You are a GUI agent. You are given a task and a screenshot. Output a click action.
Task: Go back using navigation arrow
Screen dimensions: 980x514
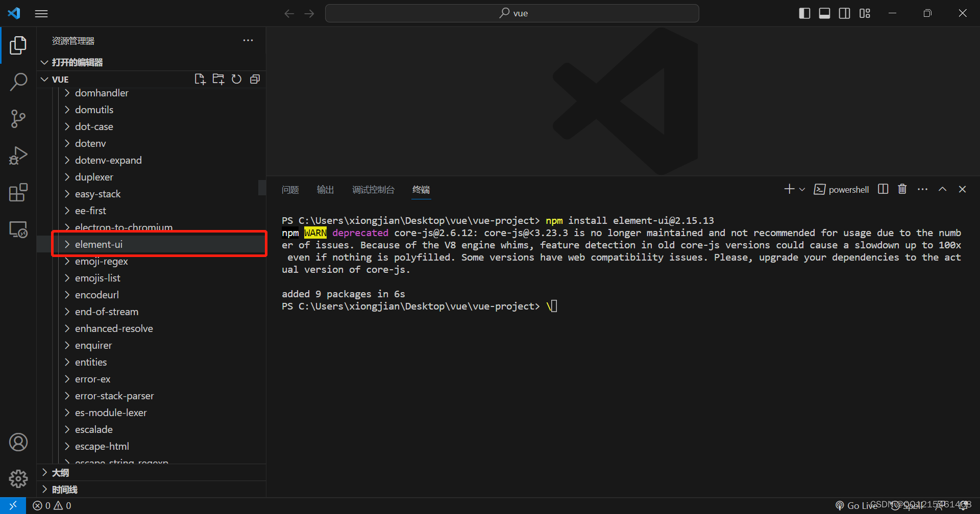pos(289,13)
